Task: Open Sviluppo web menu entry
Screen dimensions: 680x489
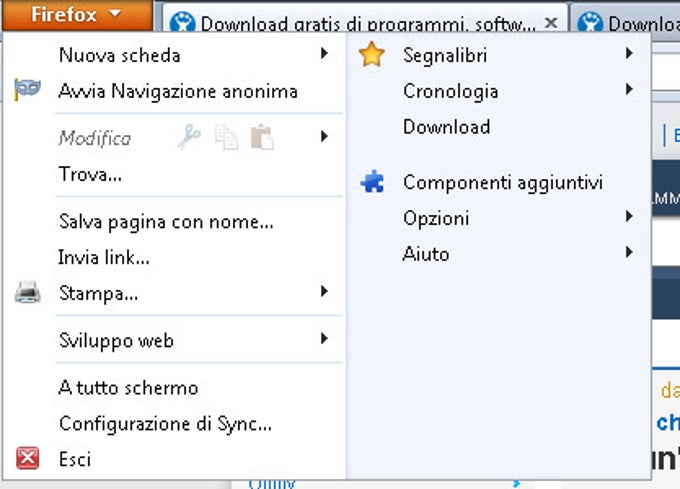Action: (173, 340)
